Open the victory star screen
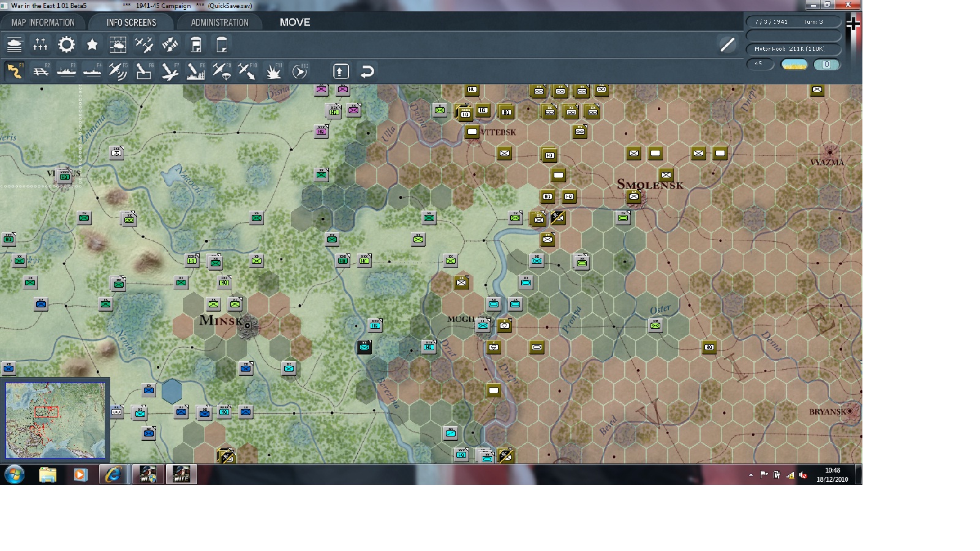The width and height of the screenshot is (980, 551). coord(92,45)
